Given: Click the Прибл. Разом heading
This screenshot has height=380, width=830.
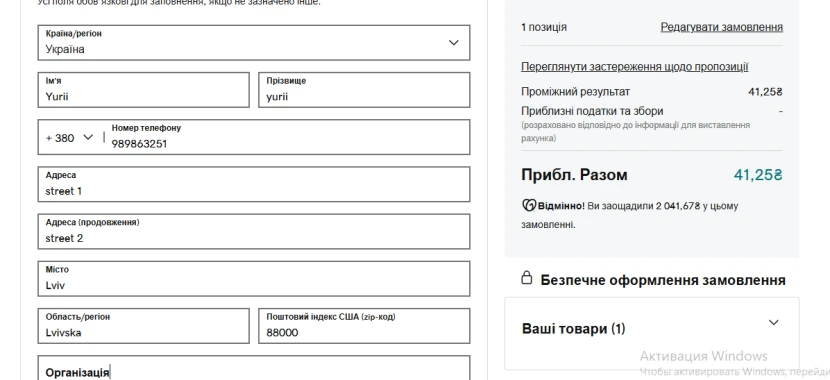Looking at the screenshot, I should (x=574, y=175).
